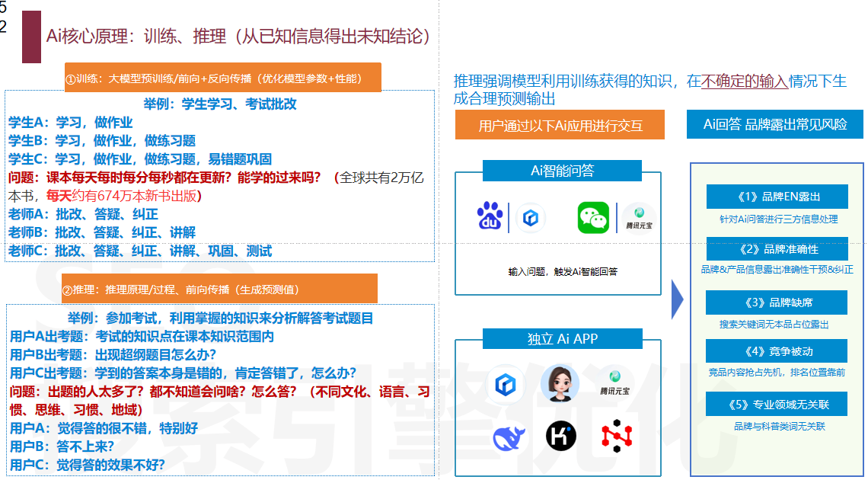This screenshot has width=868, height=480.
Task: Click the 独立 Ai APP header label
Action: tap(563, 339)
